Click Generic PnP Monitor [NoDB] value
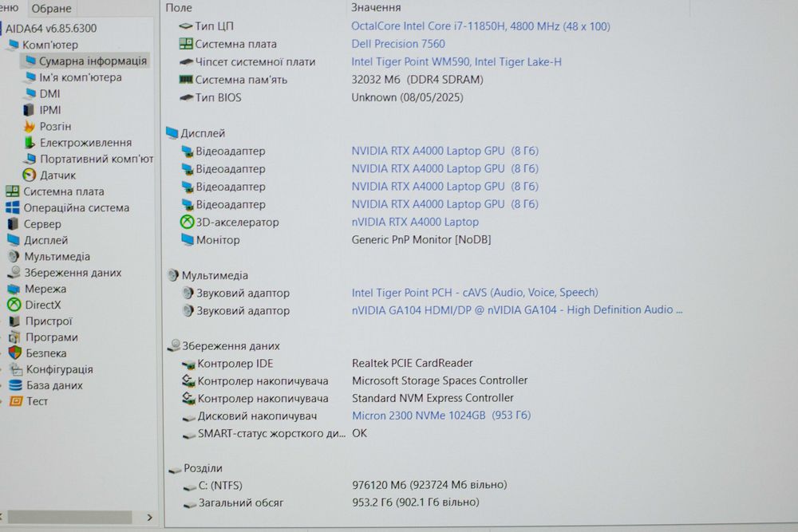The height and width of the screenshot is (532, 798). pyautogui.click(x=421, y=239)
